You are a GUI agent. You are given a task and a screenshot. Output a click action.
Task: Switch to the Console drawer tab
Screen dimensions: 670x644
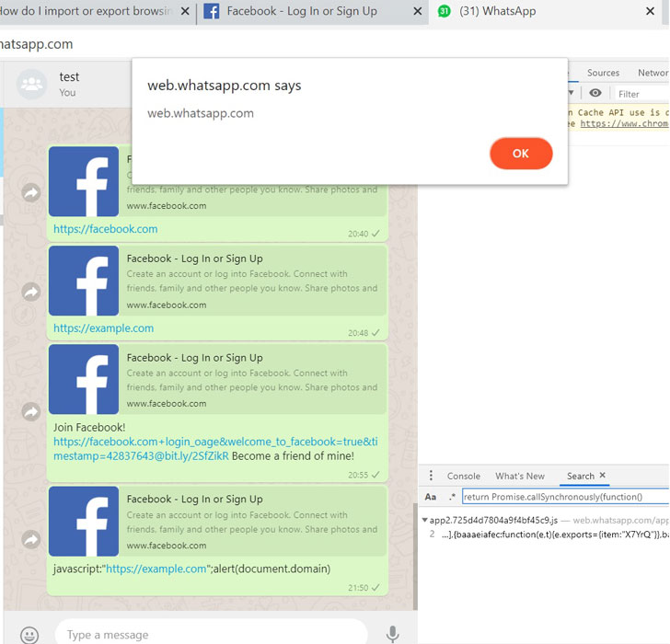[x=464, y=476]
